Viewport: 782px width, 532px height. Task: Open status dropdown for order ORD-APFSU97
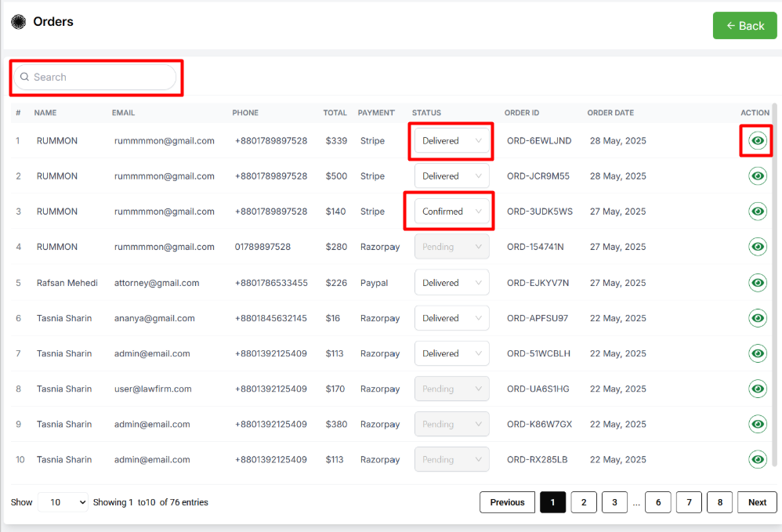coord(452,318)
